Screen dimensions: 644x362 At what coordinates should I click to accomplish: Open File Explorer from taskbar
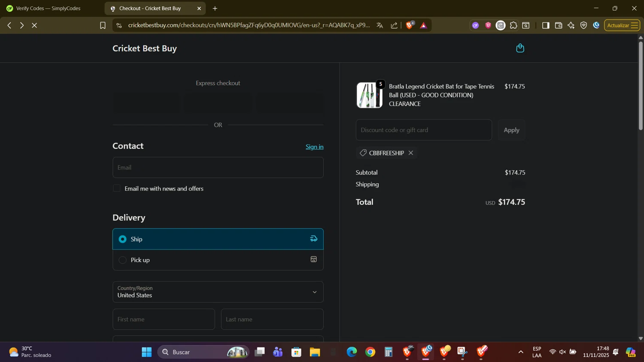coord(315,352)
